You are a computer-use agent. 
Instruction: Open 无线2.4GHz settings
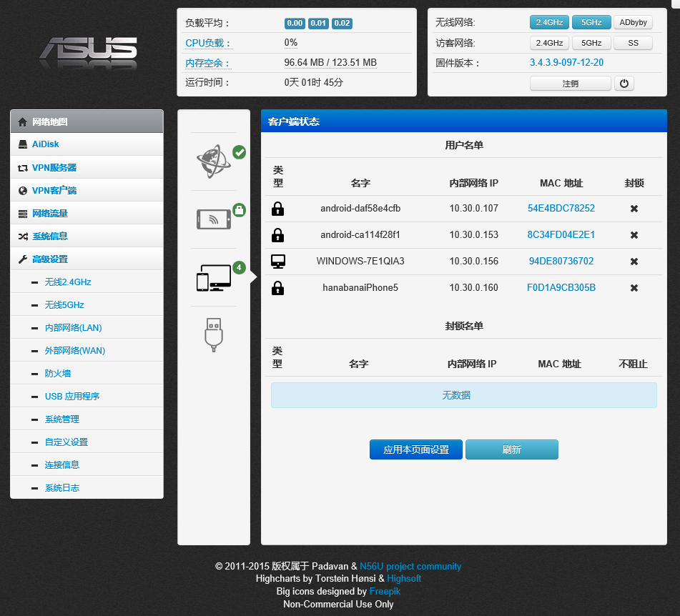(x=87, y=282)
